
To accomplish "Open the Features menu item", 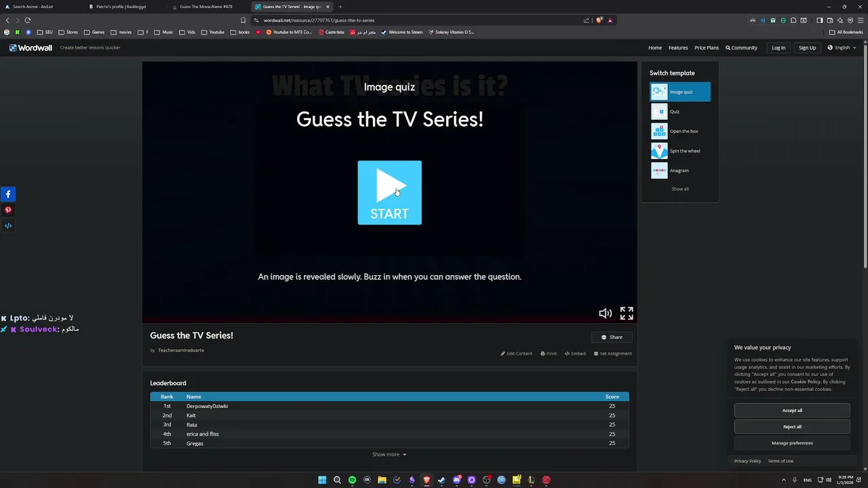I will click(x=678, y=47).
